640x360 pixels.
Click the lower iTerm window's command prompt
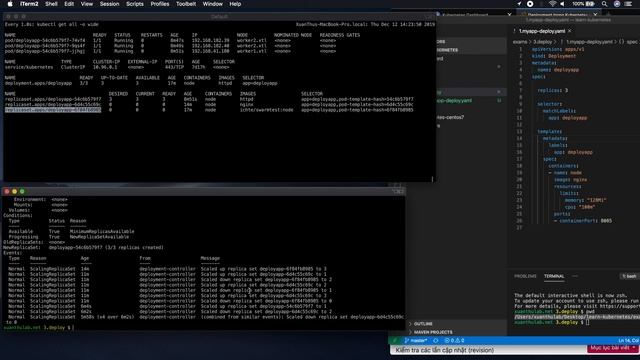39,327
